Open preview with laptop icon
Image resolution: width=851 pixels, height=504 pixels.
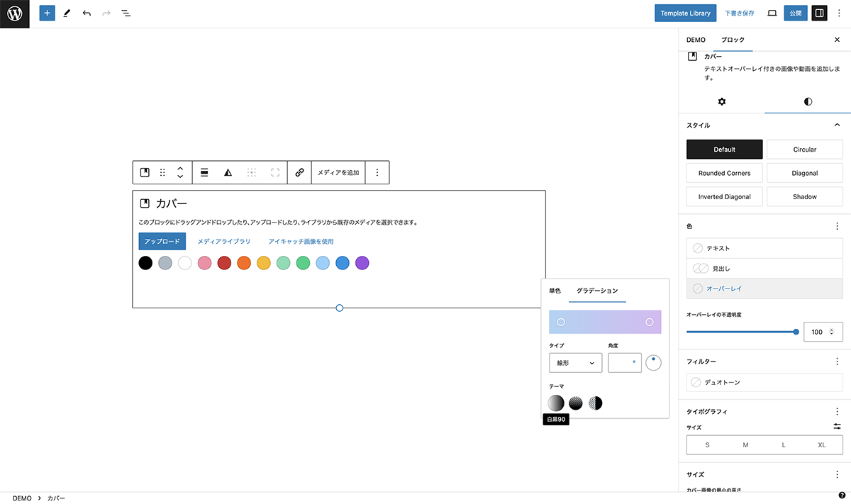tap(772, 13)
